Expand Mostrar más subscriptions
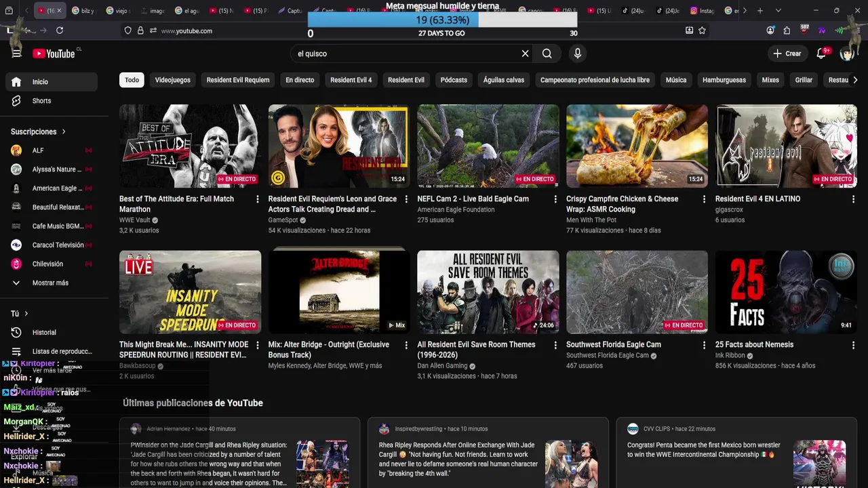Viewport: 868px width, 488px height. [52, 283]
